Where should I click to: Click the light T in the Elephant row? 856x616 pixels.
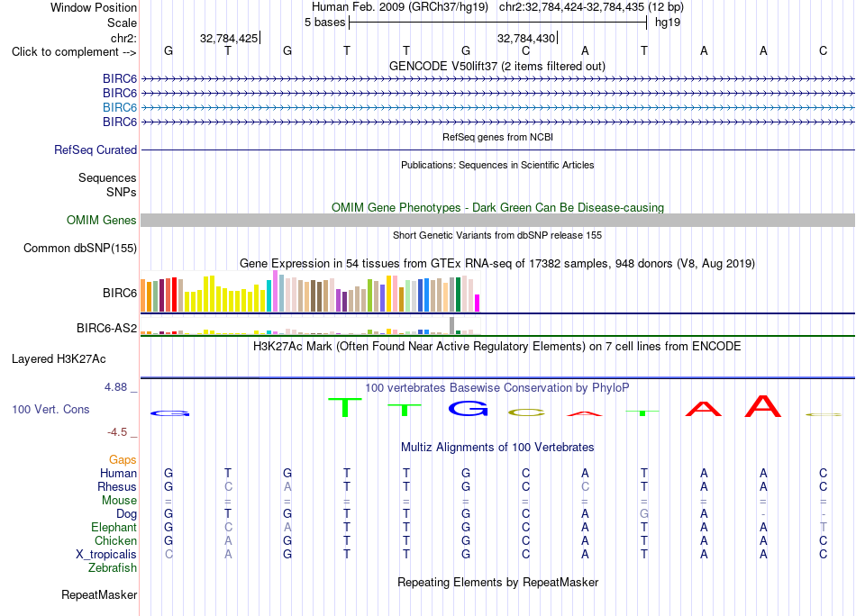[x=823, y=527]
